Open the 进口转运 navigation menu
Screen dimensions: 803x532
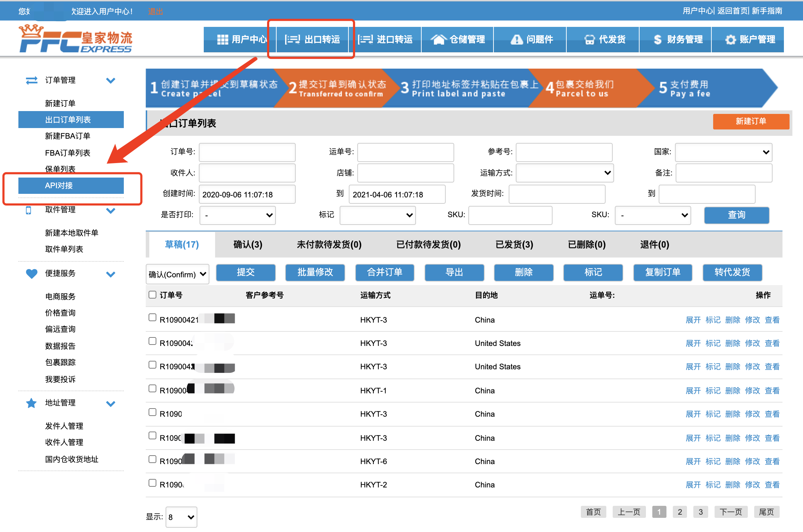[x=385, y=40]
